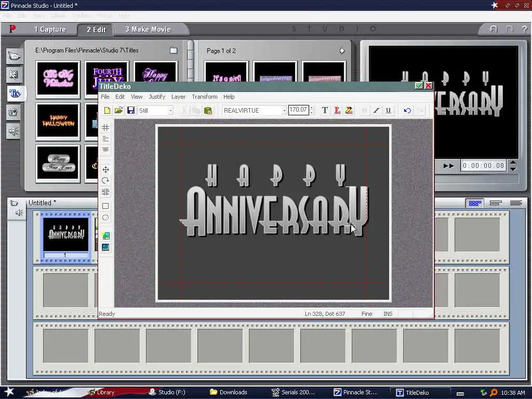This screenshot has width=532, height=399.
Task: Select the Happy Halloween title thumbnail
Action: tap(58, 121)
